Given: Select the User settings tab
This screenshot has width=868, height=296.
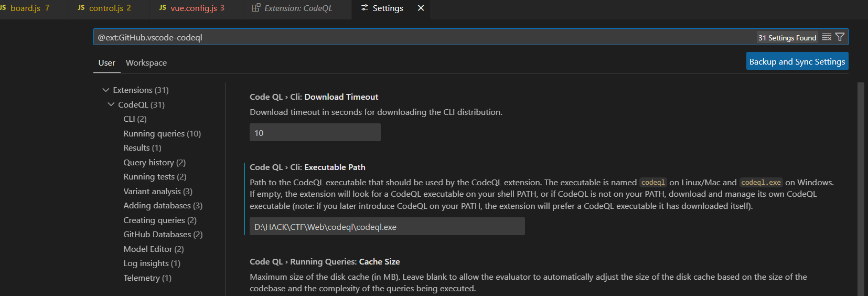Looking at the screenshot, I should (106, 63).
